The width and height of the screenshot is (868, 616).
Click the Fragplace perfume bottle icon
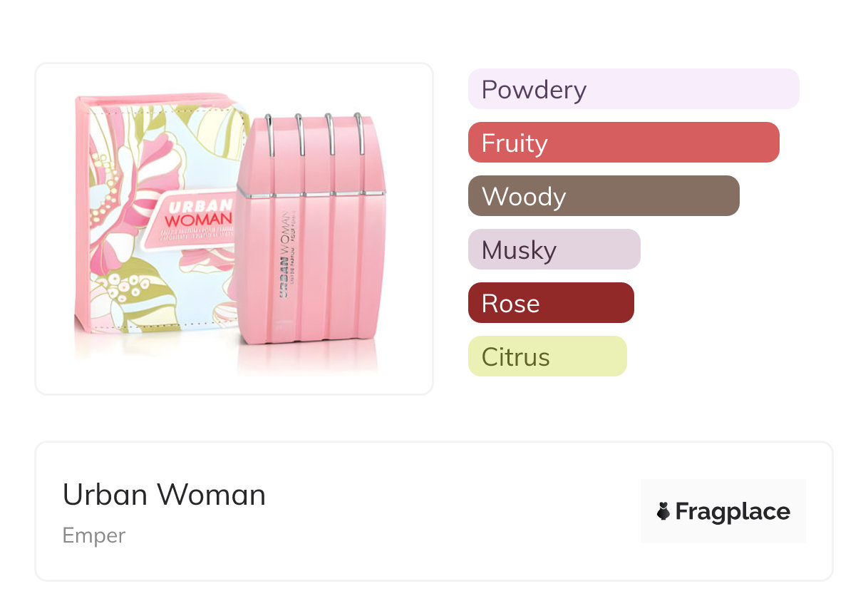click(663, 511)
